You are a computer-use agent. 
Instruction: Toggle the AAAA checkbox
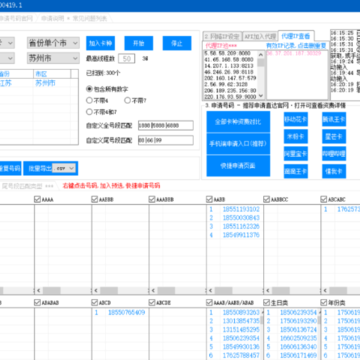(x=37, y=199)
